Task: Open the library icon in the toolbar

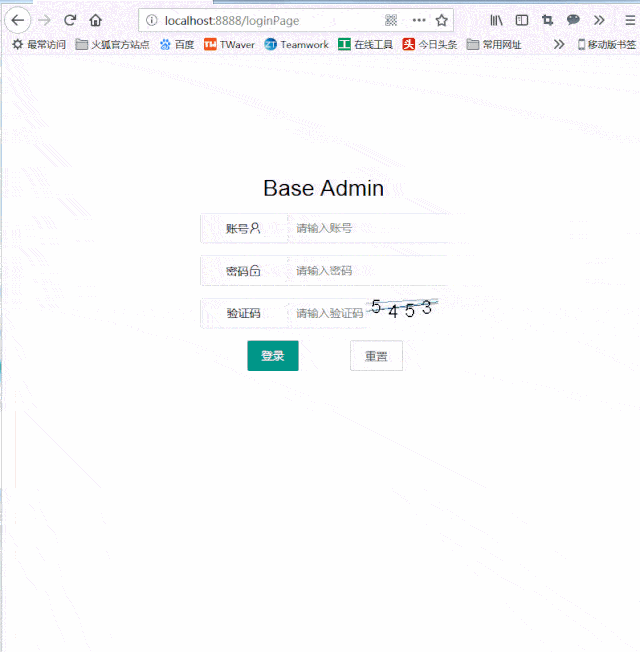Action: click(x=496, y=20)
